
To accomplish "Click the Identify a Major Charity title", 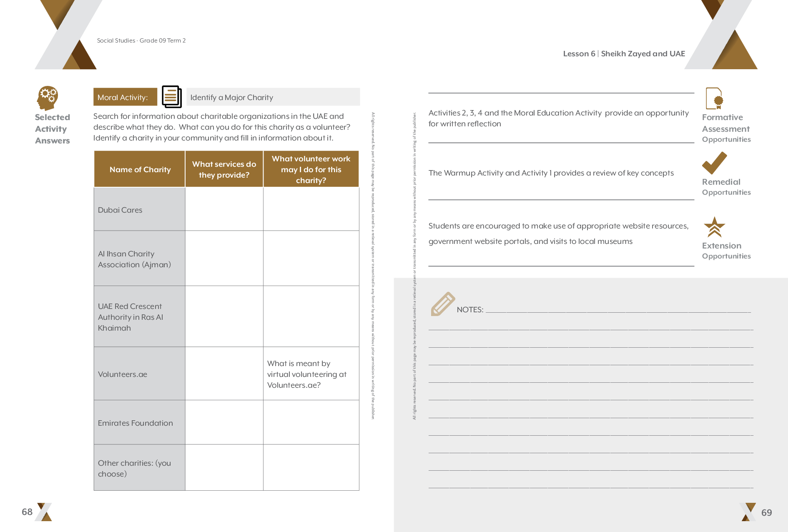I will (231, 98).
